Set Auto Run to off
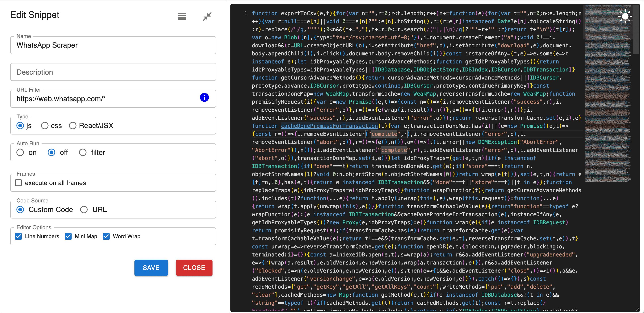644x313 pixels. [51, 152]
